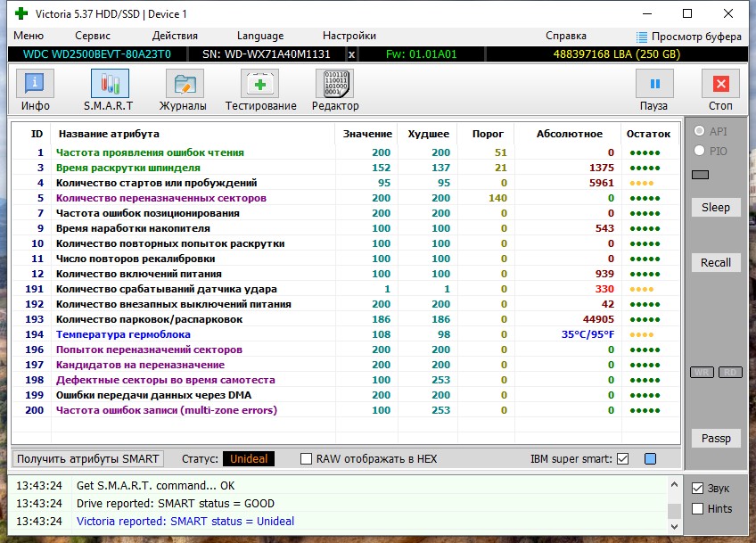
Task: Click the 488397168 LBA (250 GB) capacity
Action: (x=617, y=54)
